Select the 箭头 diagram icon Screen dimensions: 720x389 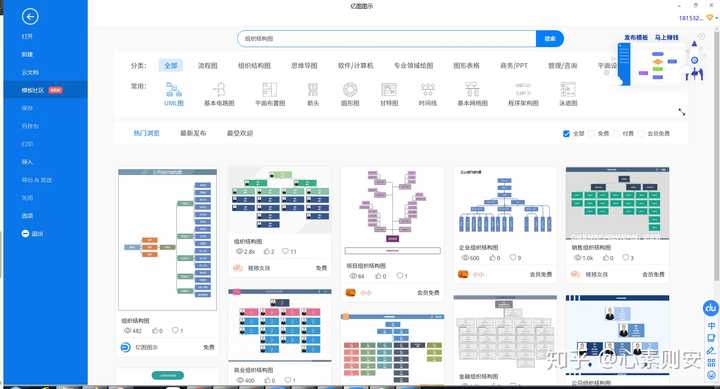coord(313,89)
